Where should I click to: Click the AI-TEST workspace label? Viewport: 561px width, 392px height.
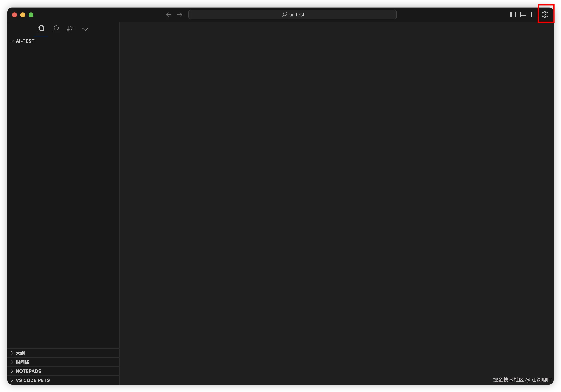(25, 41)
